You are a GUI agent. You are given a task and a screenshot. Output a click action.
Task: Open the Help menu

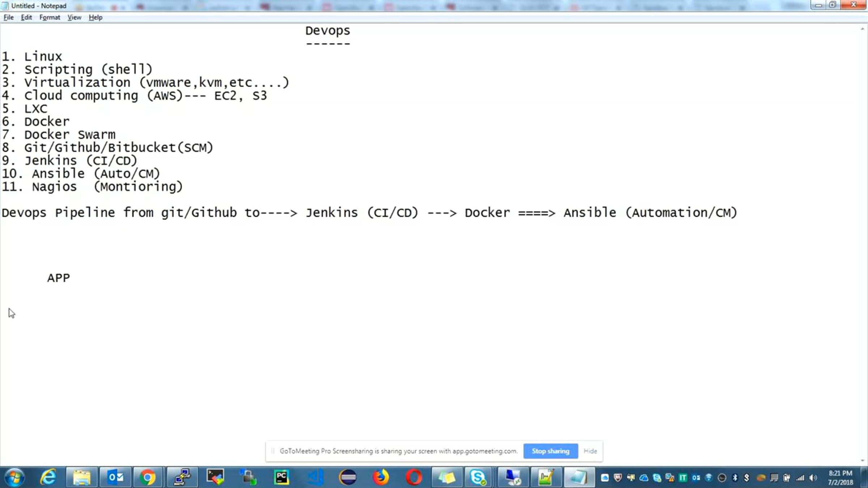click(95, 17)
